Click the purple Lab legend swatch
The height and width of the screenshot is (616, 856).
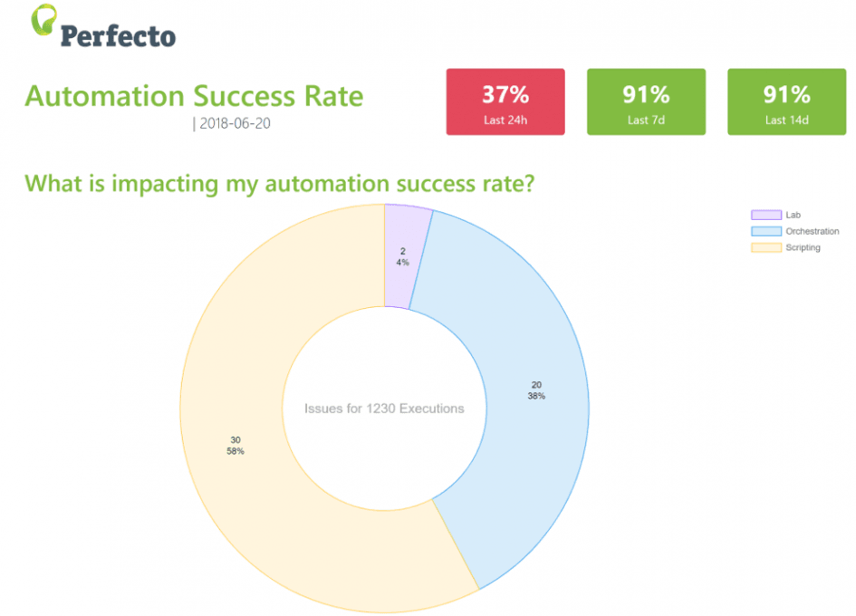pyautogui.click(x=766, y=215)
